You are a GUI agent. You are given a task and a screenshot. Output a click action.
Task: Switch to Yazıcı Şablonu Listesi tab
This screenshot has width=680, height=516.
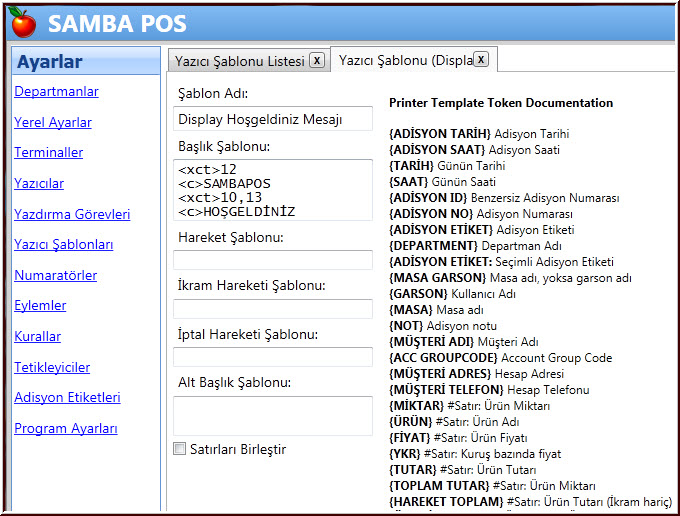coord(240,61)
